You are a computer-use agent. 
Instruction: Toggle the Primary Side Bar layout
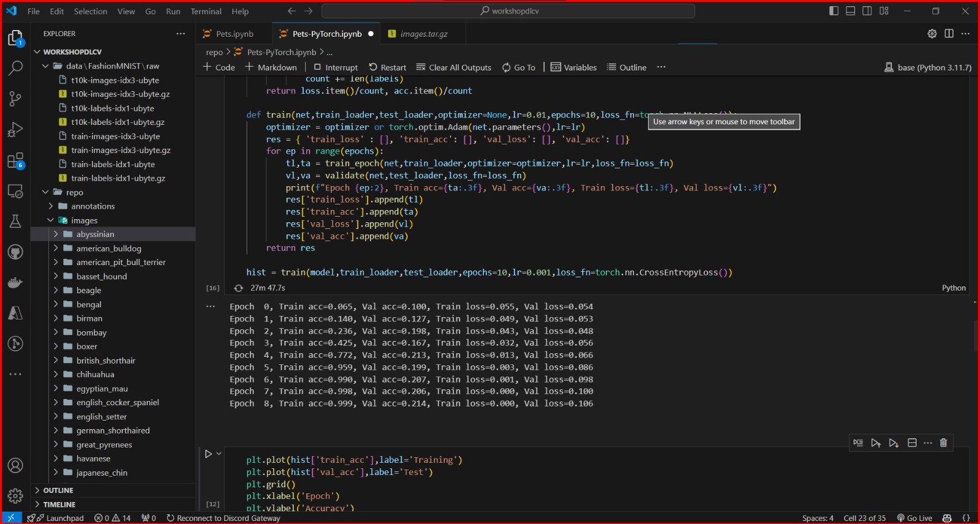(x=834, y=11)
